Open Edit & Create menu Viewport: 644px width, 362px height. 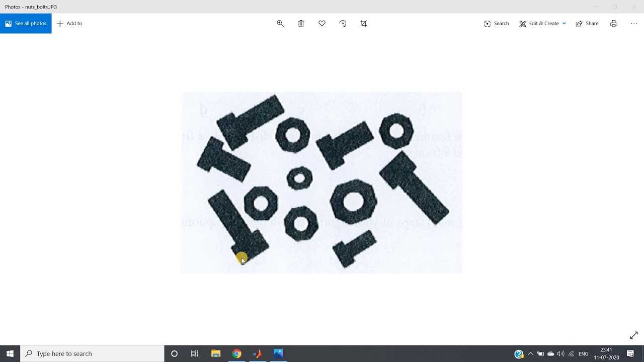(x=542, y=24)
